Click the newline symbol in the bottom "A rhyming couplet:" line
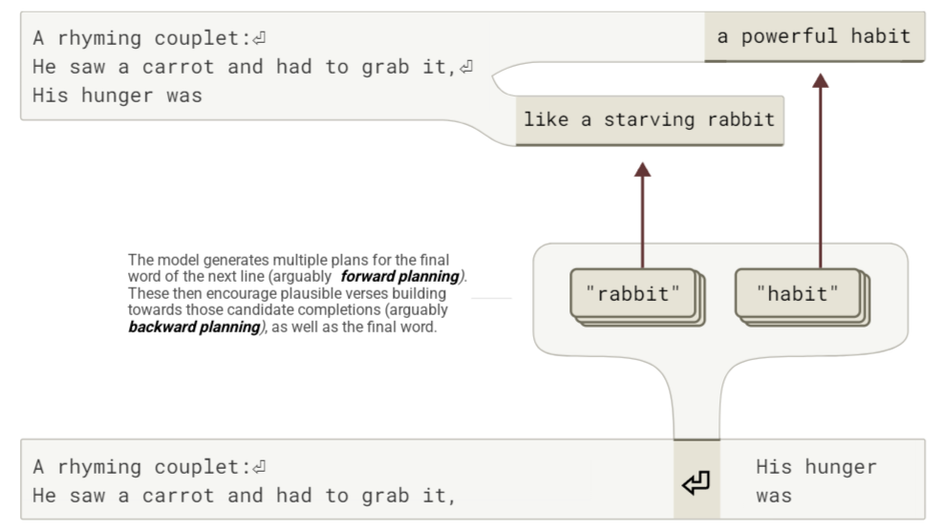This screenshot has height=531, width=944. click(x=259, y=468)
